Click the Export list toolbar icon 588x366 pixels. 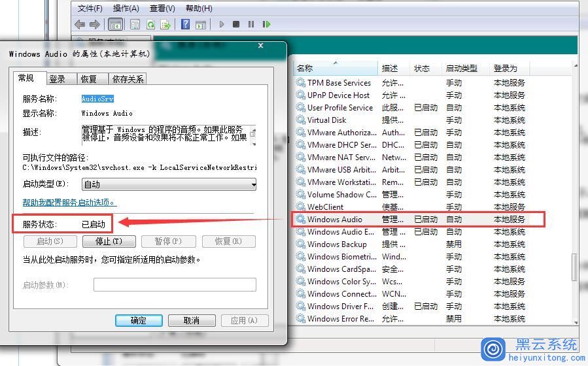(165, 25)
